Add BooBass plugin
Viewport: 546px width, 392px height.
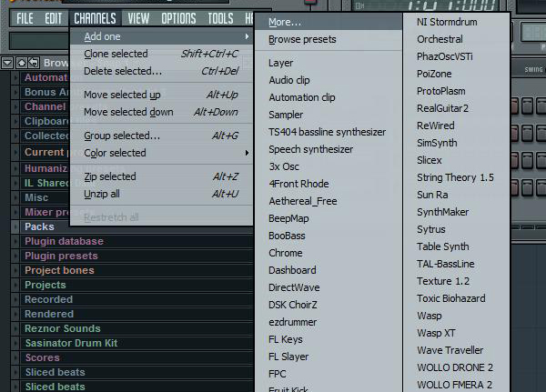coord(329,236)
